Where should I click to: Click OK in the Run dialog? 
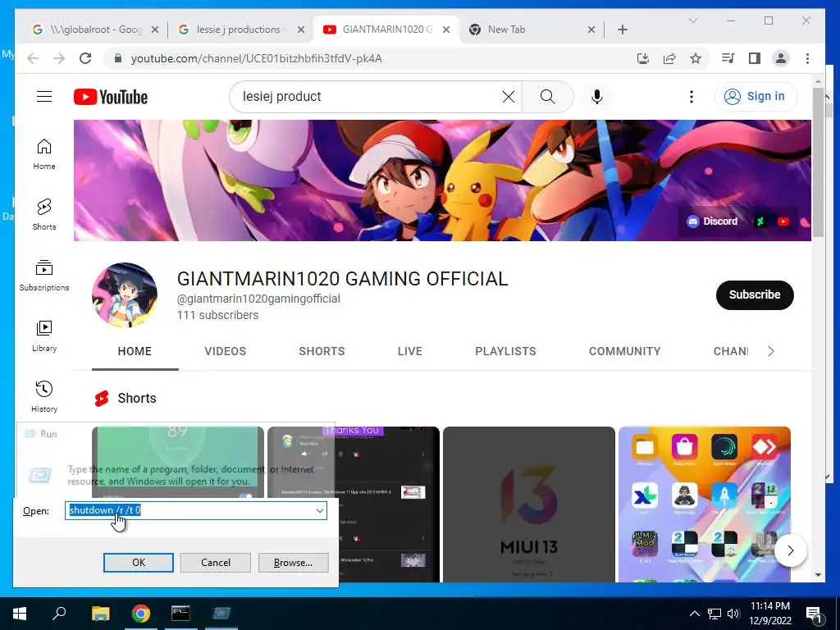click(138, 563)
